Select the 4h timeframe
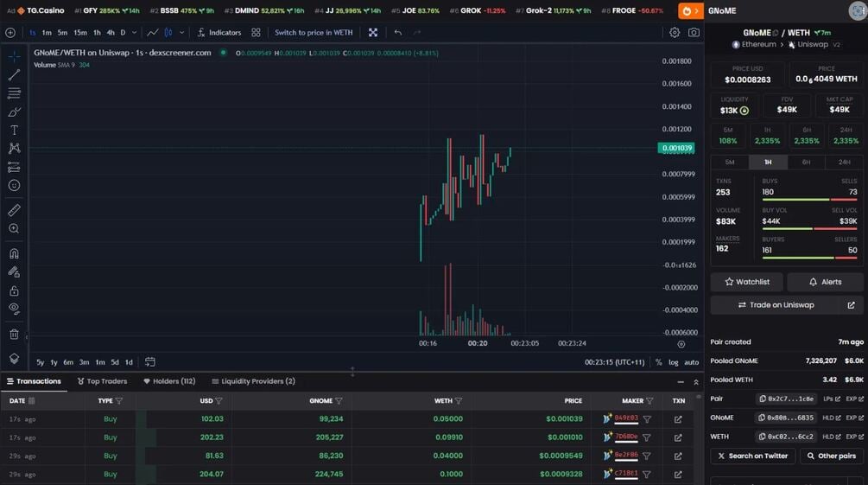The image size is (868, 485). point(111,33)
